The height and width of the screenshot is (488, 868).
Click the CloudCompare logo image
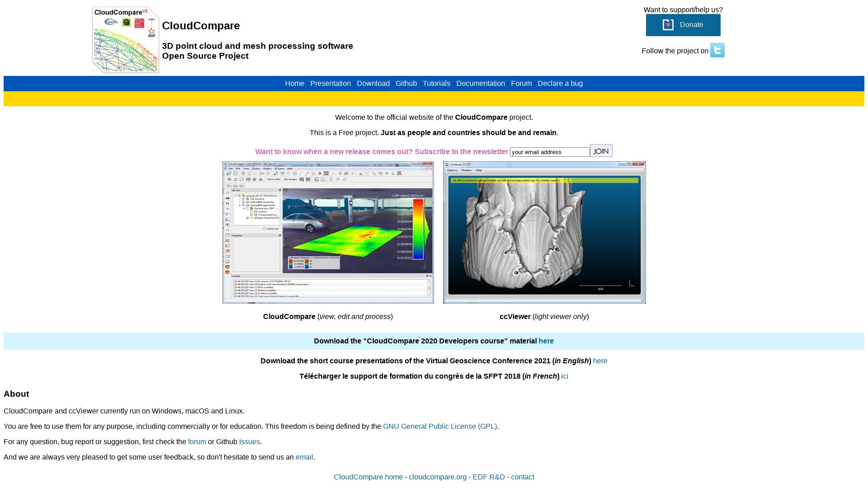click(x=126, y=40)
